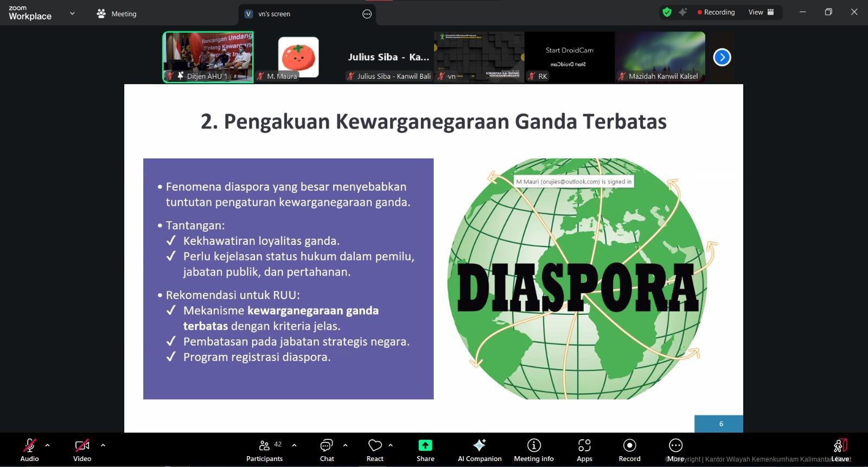
Task: Select M. Maura participant thumbnail
Action: [x=298, y=57]
